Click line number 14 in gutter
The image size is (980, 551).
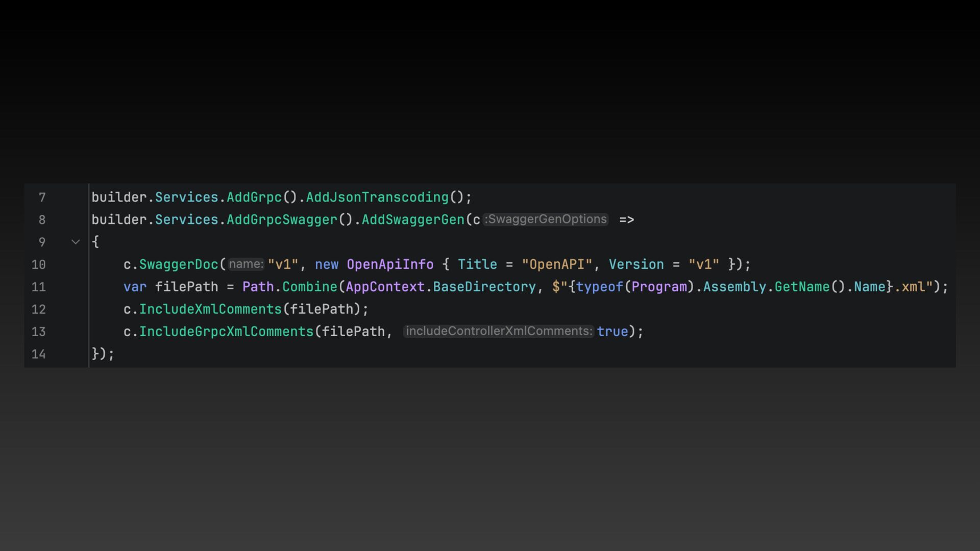[39, 355]
